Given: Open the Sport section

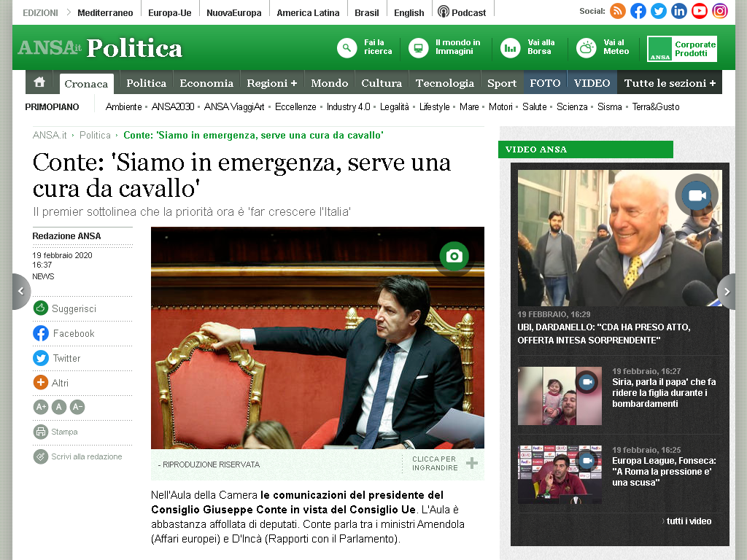Looking at the screenshot, I should tap(502, 83).
